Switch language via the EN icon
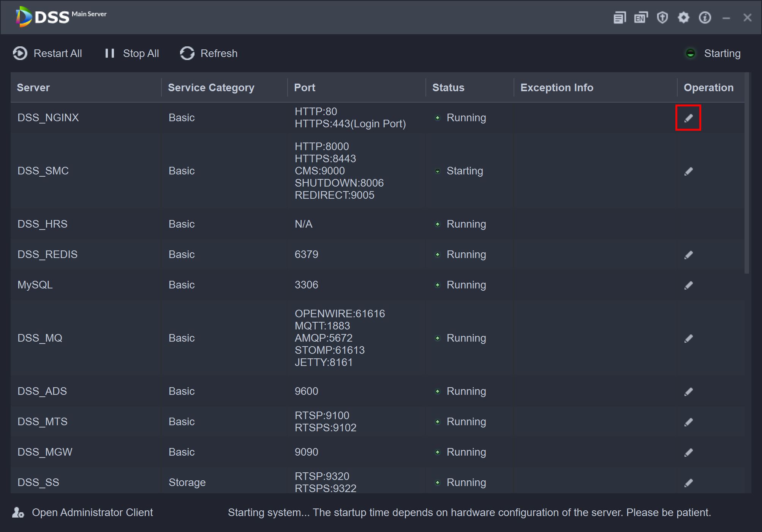Image resolution: width=762 pixels, height=532 pixels. 641,17
